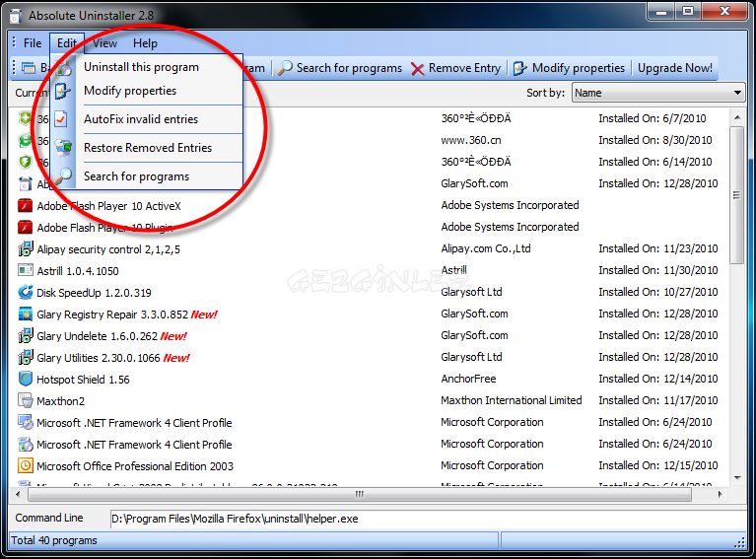
Task: Click the Uninstall this program menu icon
Action: coord(63,68)
